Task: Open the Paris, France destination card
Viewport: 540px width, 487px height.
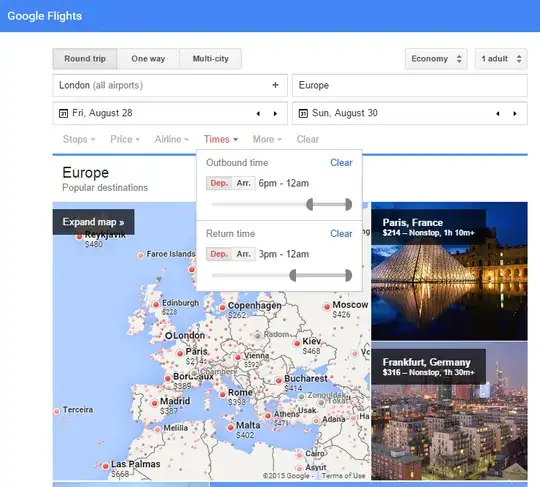Action: 449,271
